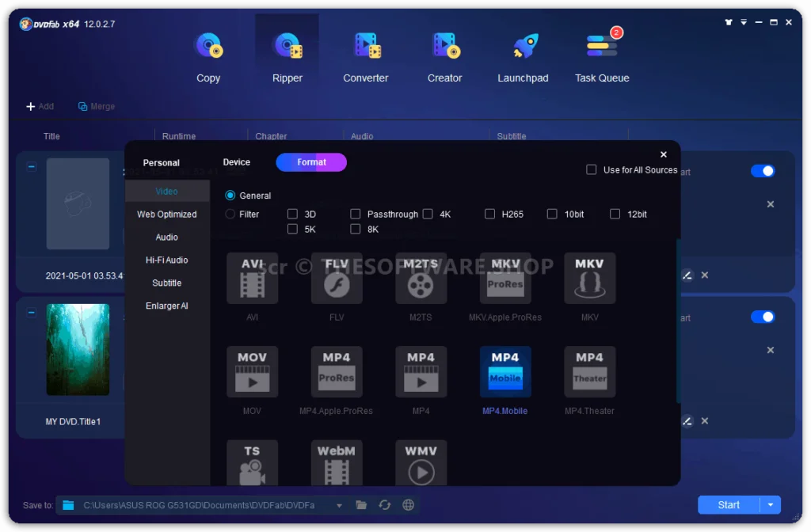
Task: Open the title bar menu dropdown arrow
Action: point(744,22)
